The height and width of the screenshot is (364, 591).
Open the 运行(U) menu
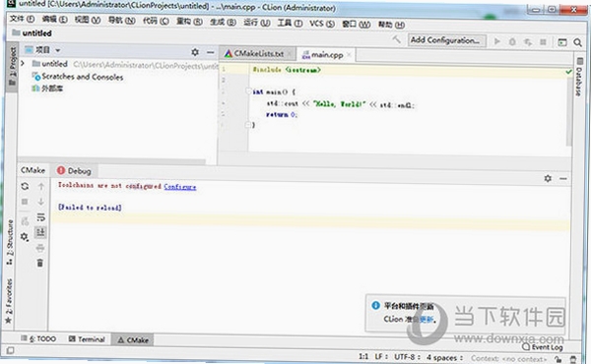tap(257, 23)
